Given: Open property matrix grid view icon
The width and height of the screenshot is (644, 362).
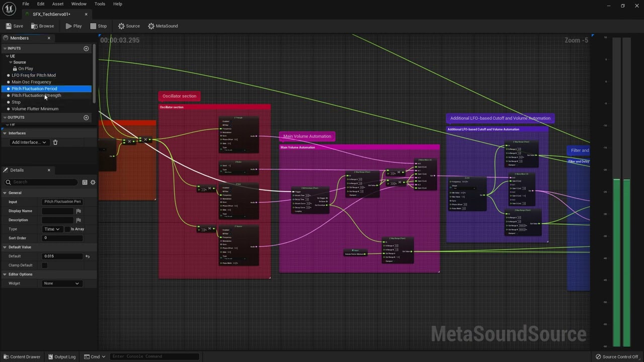Looking at the screenshot, I should [x=85, y=182].
